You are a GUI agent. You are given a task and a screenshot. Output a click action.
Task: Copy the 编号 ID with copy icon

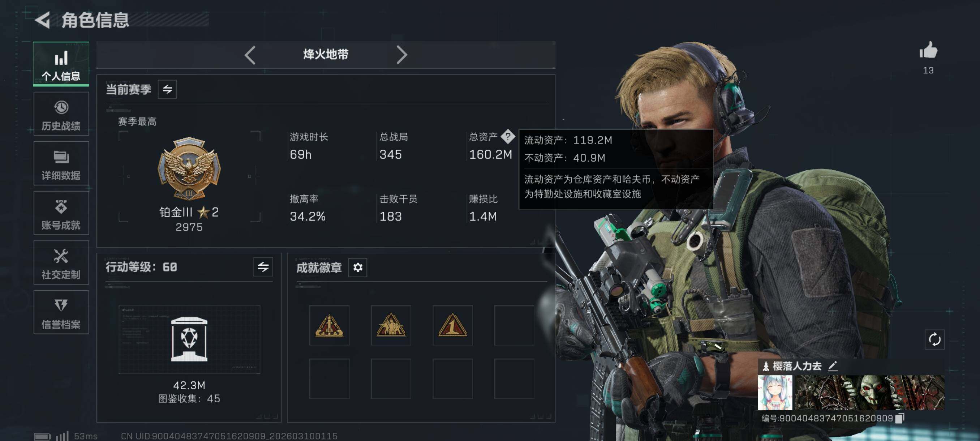click(x=899, y=418)
